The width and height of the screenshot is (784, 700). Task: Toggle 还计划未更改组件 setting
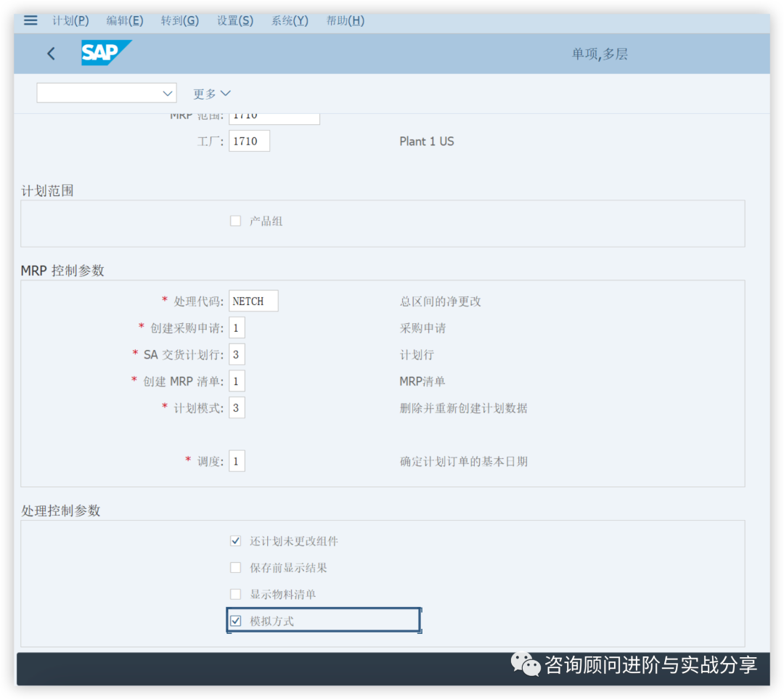click(235, 540)
